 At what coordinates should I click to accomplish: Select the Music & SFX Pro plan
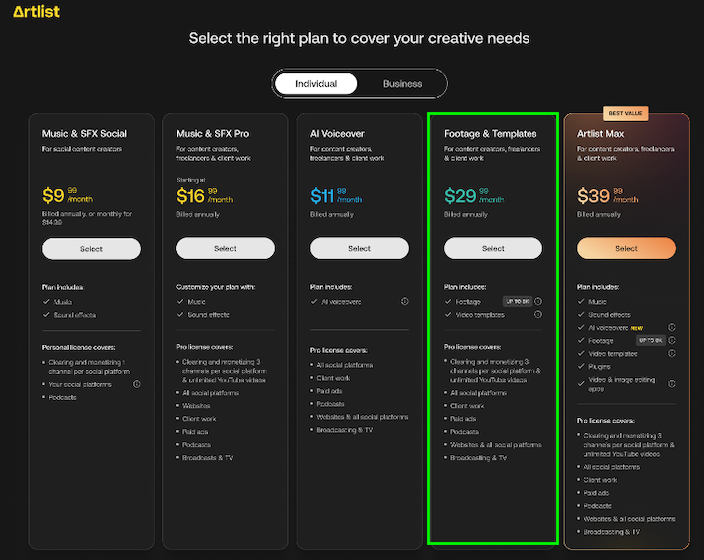[x=225, y=248]
